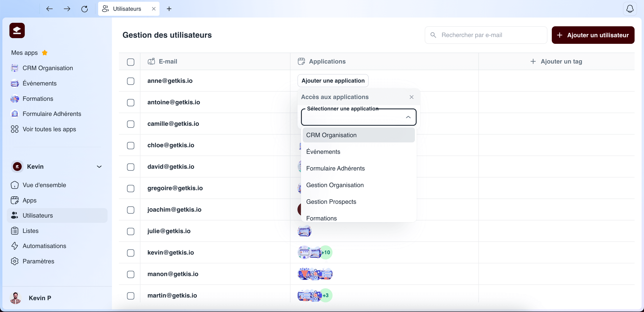This screenshot has height=312, width=644.
Task: Collapse the Sélectionner une application dropdown
Action: point(408,117)
